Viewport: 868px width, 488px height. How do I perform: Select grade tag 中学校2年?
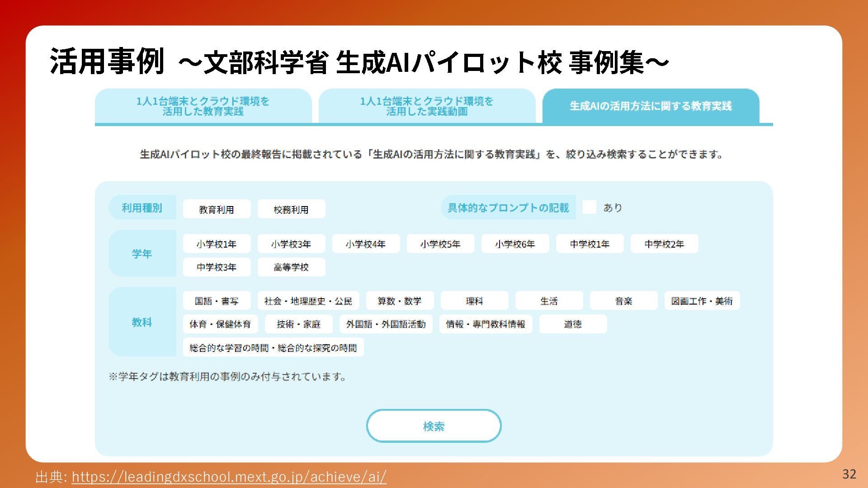click(664, 244)
